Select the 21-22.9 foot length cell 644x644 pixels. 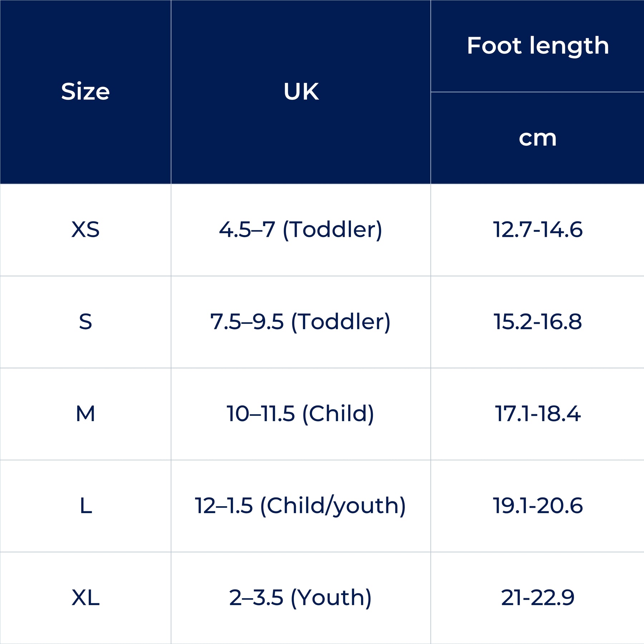pyautogui.click(x=537, y=597)
